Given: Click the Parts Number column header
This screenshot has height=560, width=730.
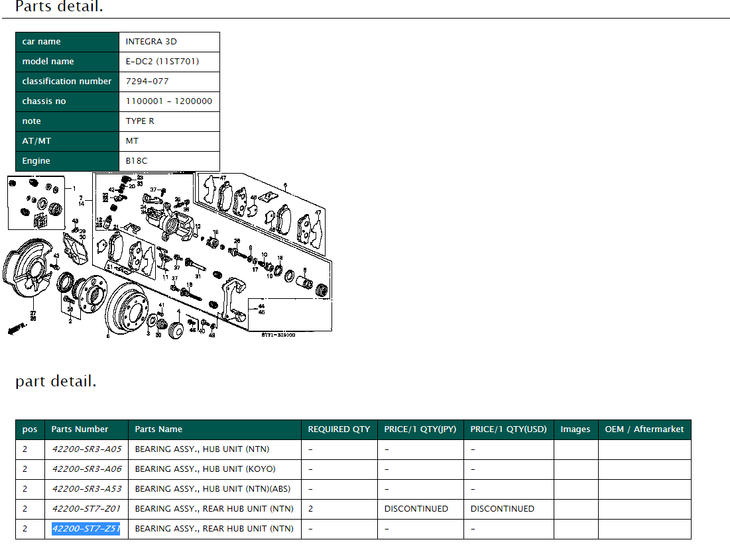Looking at the screenshot, I should [80, 429].
